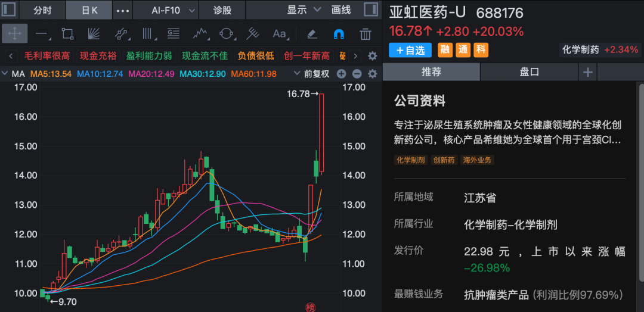644x312 pixels.
Task: Expand the 显示 display dropdown
Action: [304, 10]
